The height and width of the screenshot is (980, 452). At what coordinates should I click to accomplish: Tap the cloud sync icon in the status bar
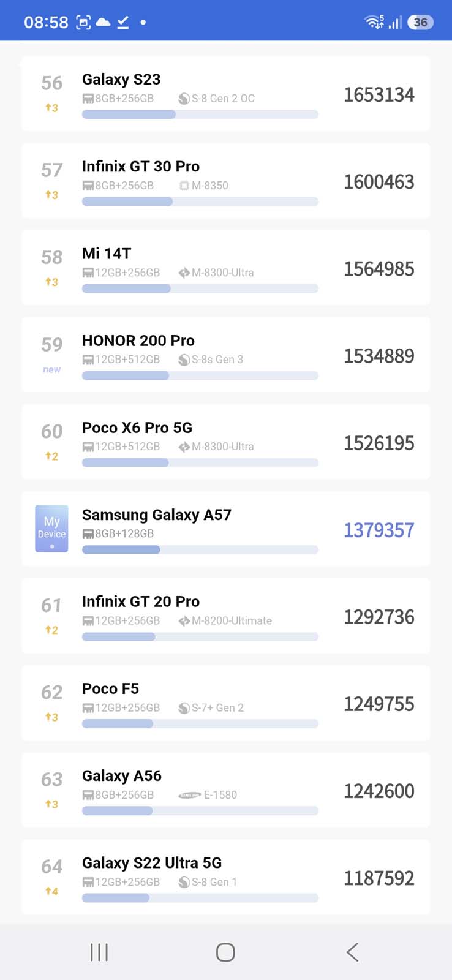(104, 21)
